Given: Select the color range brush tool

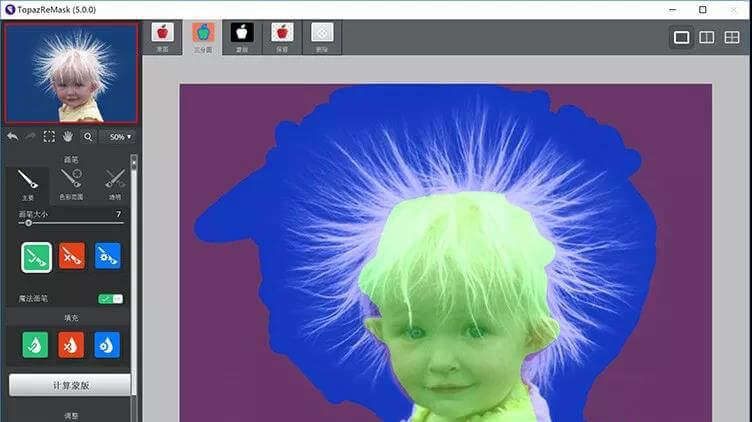Looking at the screenshot, I should [x=71, y=185].
